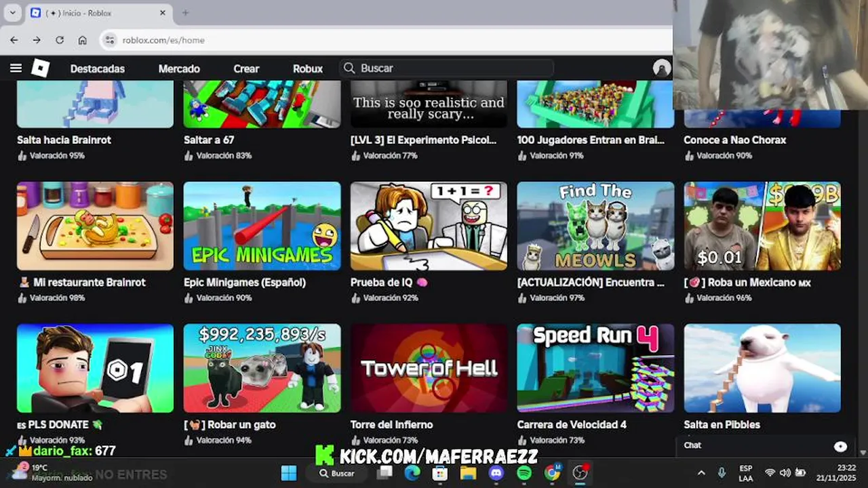The width and height of the screenshot is (868, 488).
Task: Open OBS Studio from taskbar
Action: pyautogui.click(x=580, y=473)
